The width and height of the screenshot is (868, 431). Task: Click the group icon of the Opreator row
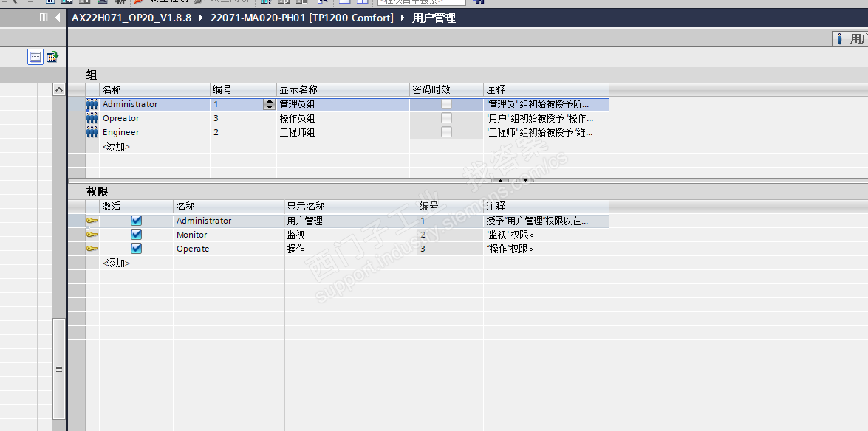pos(92,118)
